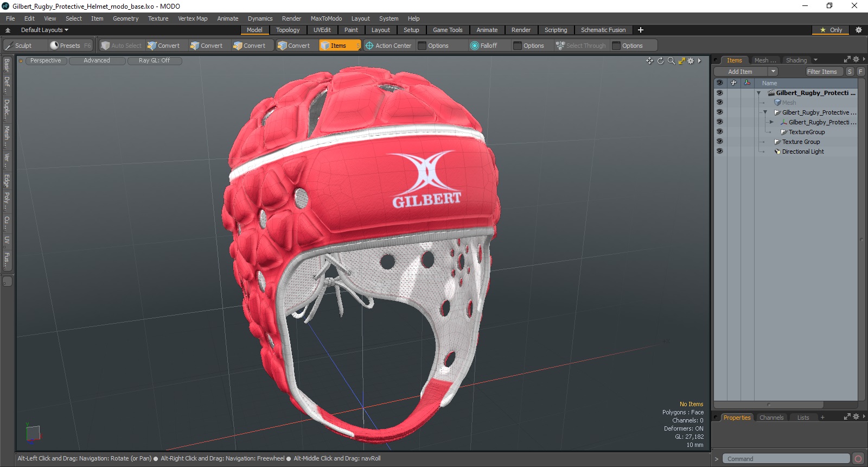
Task: Click the visibility eye column header
Action: pos(719,83)
